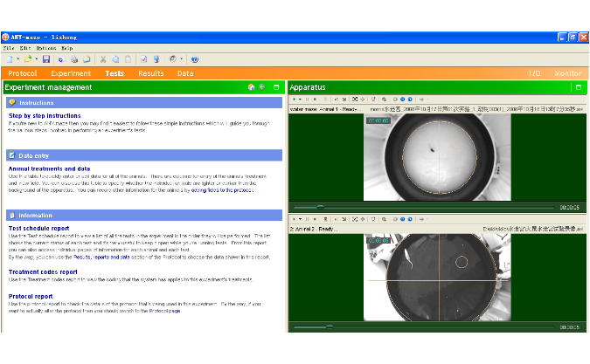
Task: Click the Cut scissors icon
Action: [103, 59]
